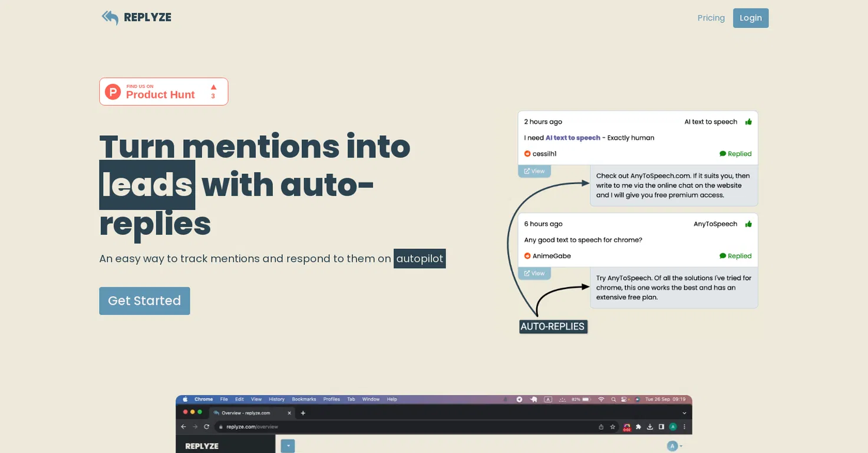This screenshot has height=453, width=868.
Task: Click thumbs-up icon beside AnyToSpeech keyword
Action: [748, 224]
